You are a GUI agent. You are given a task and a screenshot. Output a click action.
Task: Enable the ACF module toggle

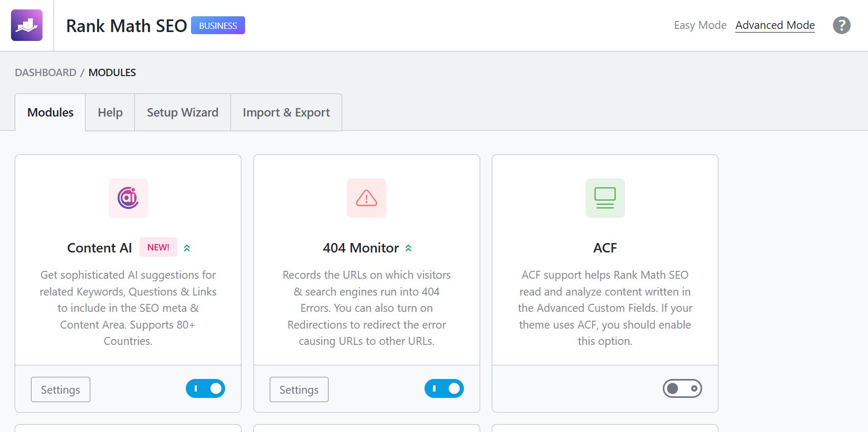682,388
